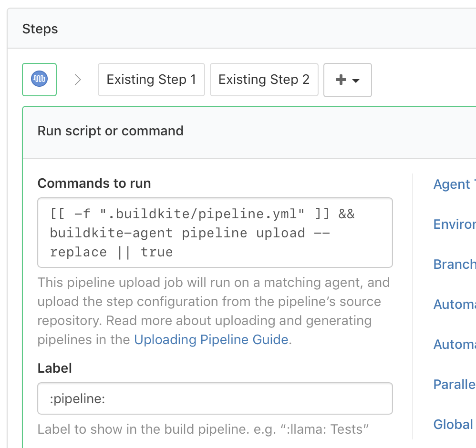Open the Paralle… link in the sidebar
The width and height of the screenshot is (476, 448).
(455, 384)
